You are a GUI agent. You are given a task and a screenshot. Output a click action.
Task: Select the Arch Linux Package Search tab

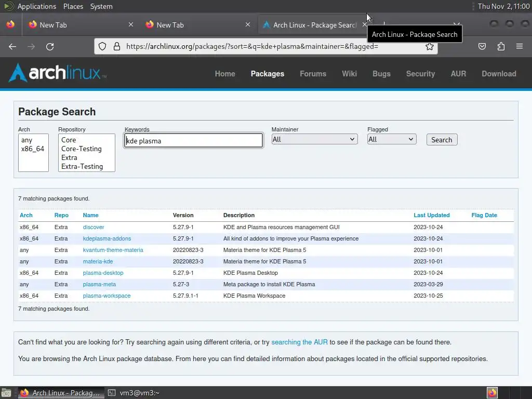[x=314, y=25]
